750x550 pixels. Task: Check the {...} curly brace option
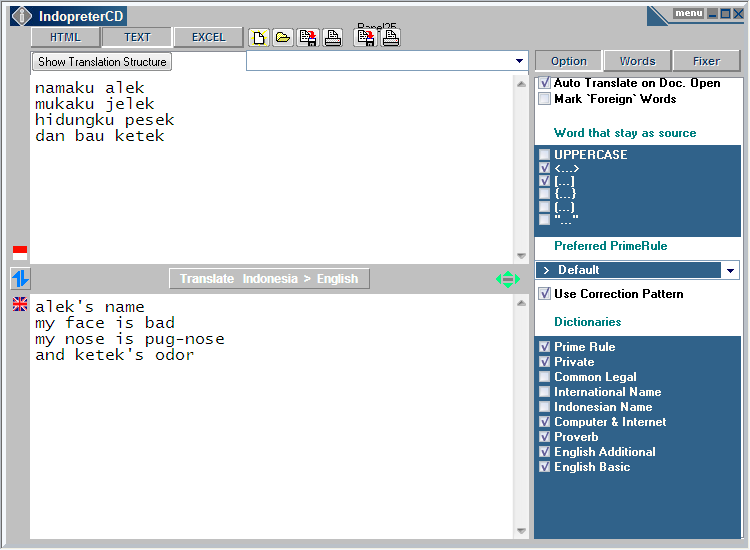click(544, 194)
